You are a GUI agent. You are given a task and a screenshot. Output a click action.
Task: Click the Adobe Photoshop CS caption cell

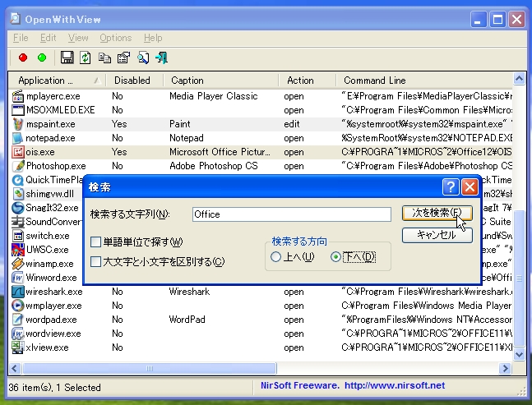click(x=214, y=166)
